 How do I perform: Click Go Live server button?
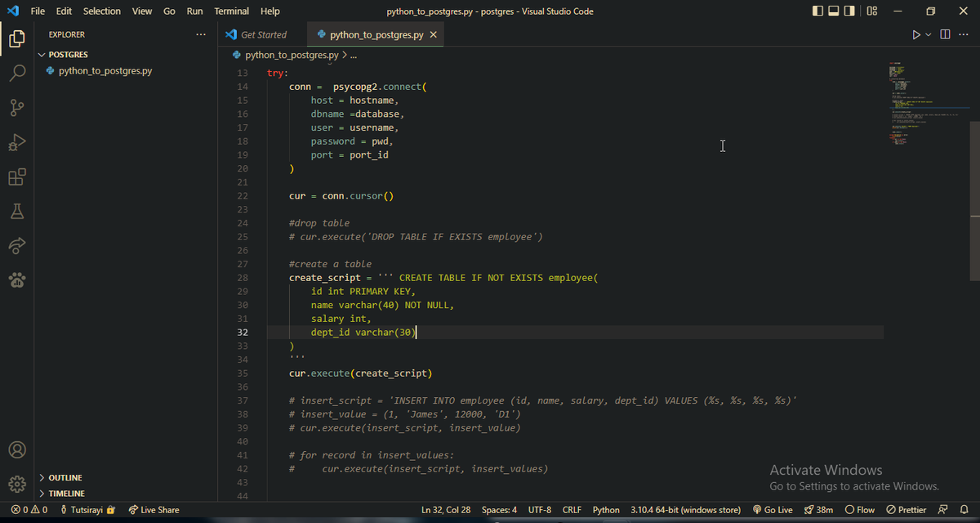coord(773,510)
